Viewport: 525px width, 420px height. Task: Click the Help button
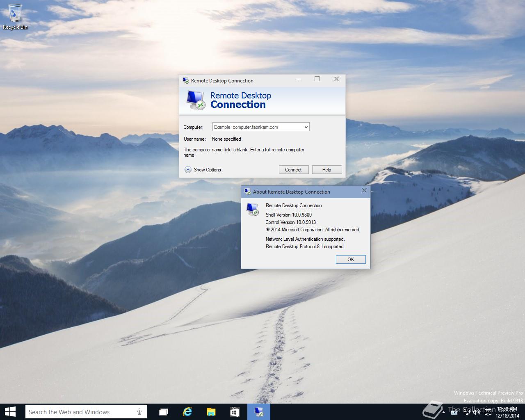coord(326,170)
